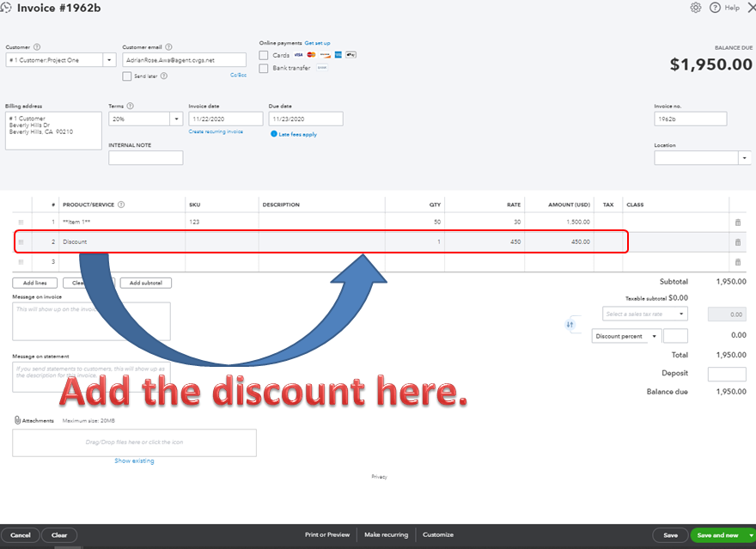Expand the Save and new arrow
This screenshot has height=549, width=756.
point(751,535)
